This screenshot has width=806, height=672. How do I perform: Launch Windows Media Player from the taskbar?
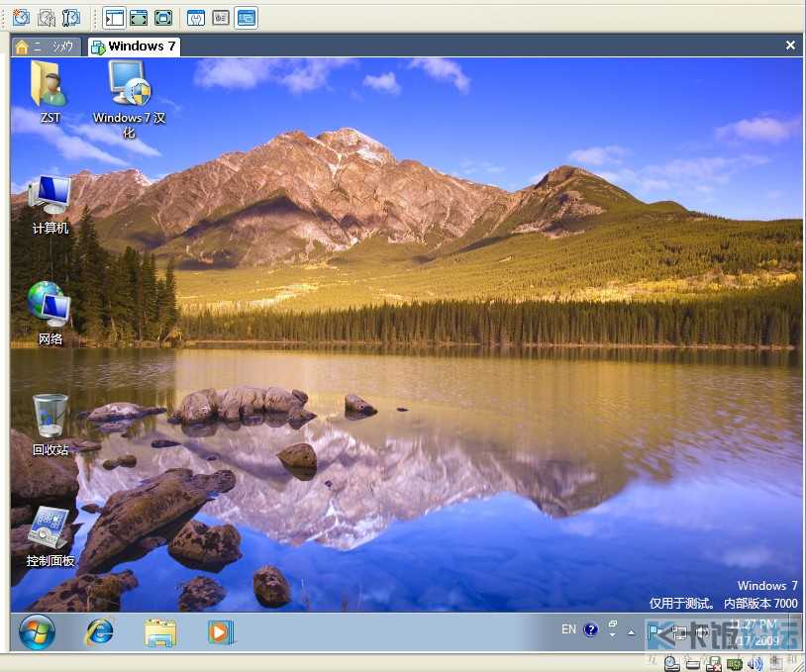[221, 632]
